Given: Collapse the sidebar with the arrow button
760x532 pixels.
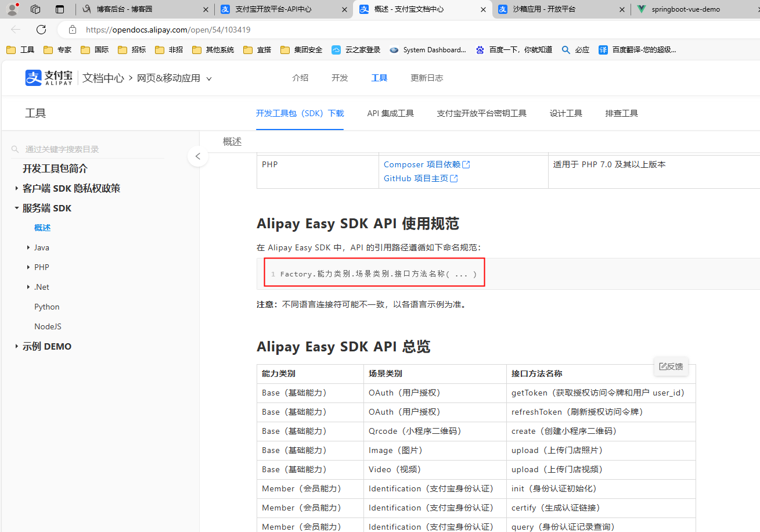Looking at the screenshot, I should point(198,156).
